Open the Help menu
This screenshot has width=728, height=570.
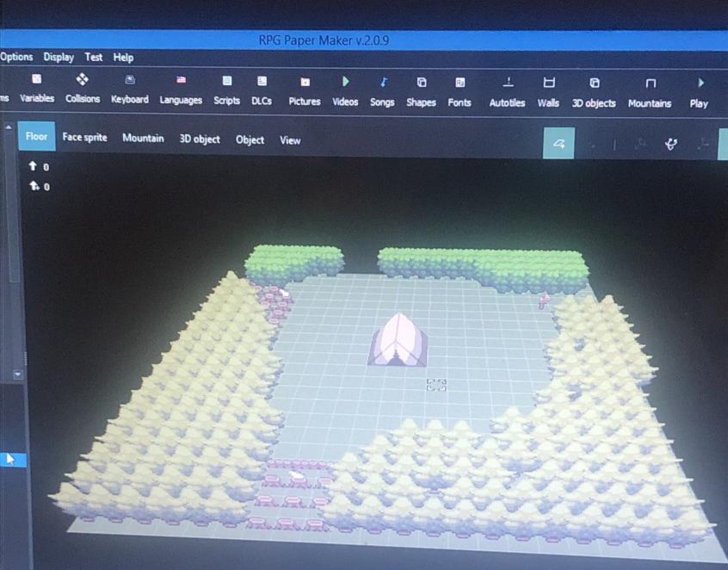coord(124,58)
